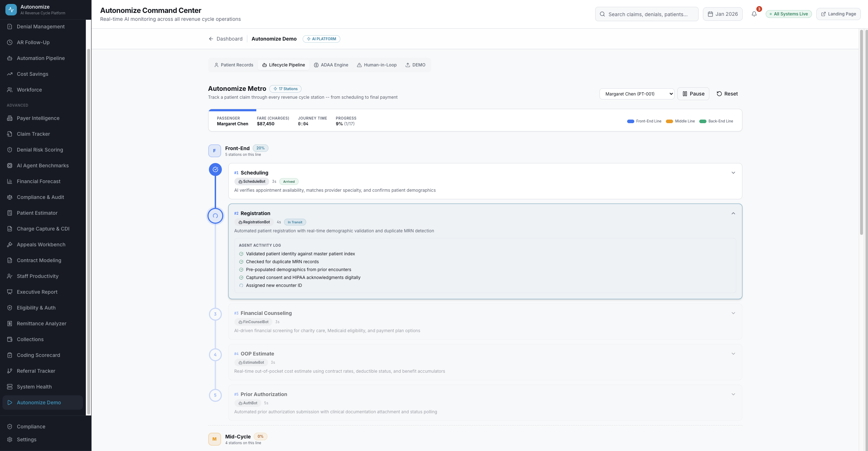
Task: Select station 3 marker on the timeline
Action: (215, 314)
